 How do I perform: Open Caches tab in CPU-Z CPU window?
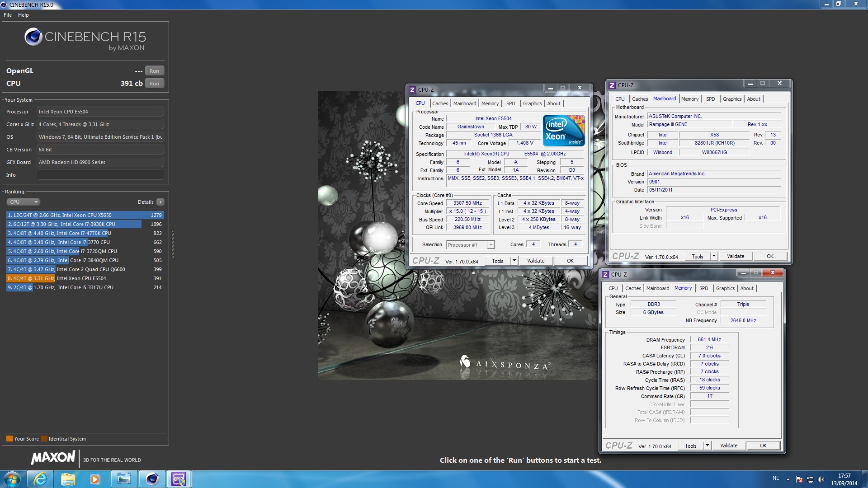click(440, 103)
